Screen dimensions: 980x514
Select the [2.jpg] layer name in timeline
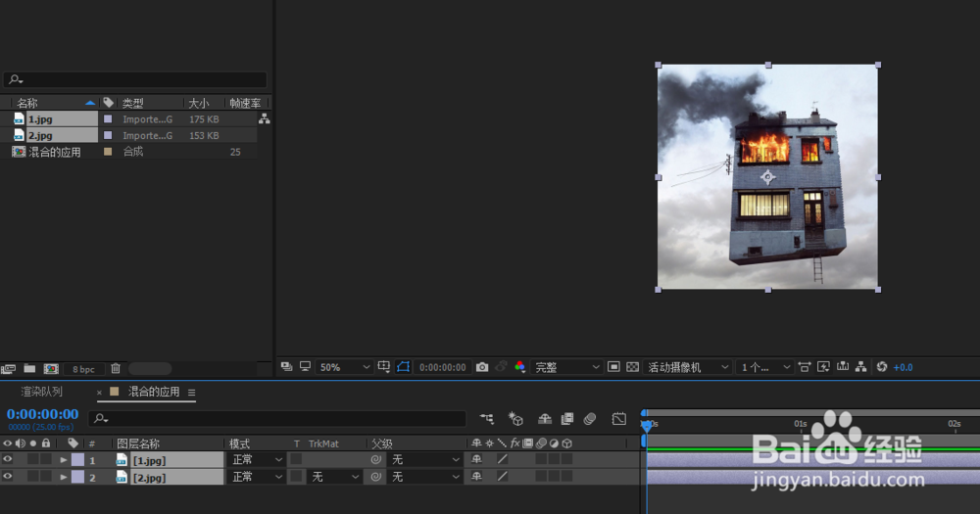(x=149, y=478)
